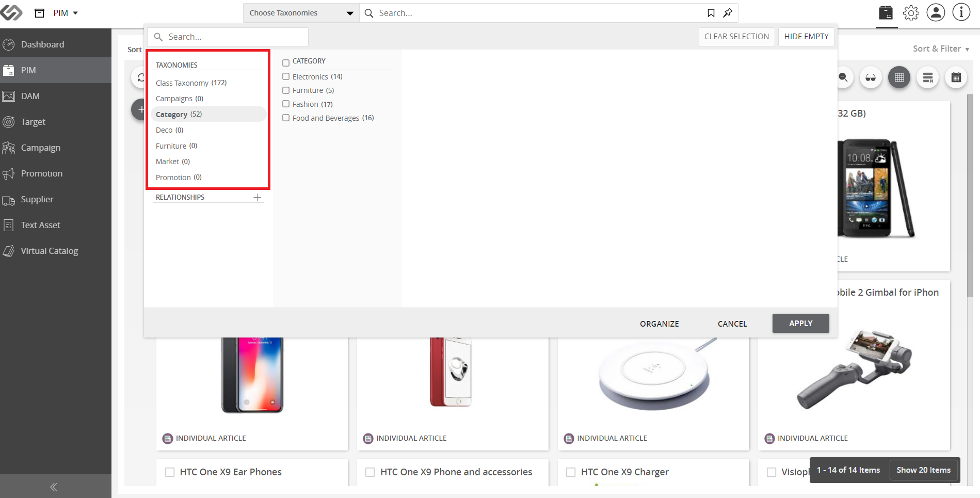
Task: Click the pin icon in search bar
Action: tap(728, 13)
